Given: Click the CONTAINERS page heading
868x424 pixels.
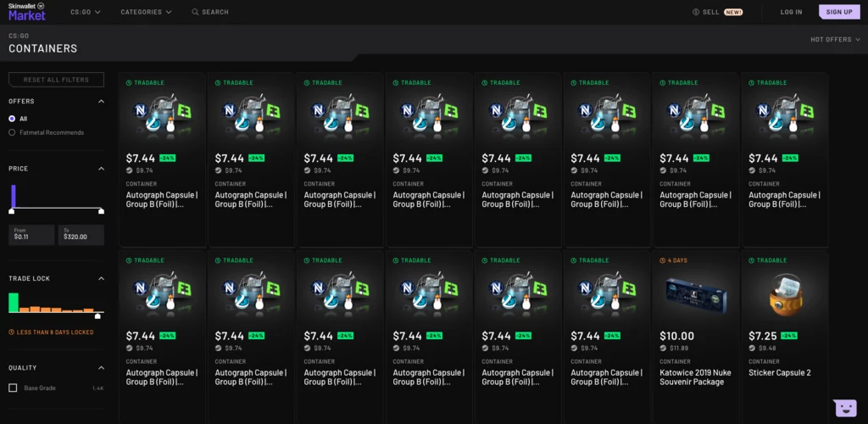Looking at the screenshot, I should coord(42,48).
